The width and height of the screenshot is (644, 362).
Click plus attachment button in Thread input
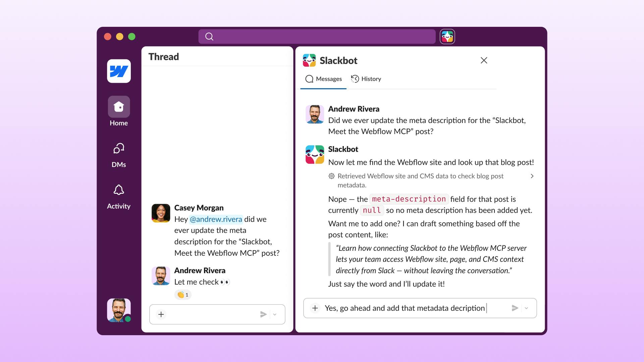(x=161, y=314)
